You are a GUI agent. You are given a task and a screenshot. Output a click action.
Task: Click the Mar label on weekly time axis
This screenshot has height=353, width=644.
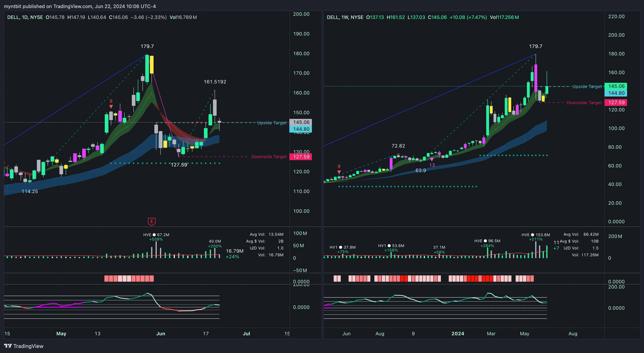[491, 333]
